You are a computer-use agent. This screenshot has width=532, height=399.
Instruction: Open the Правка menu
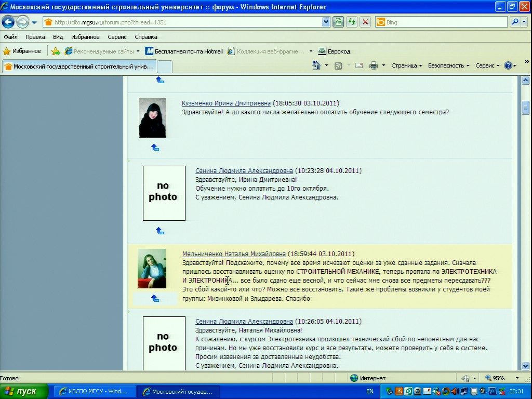(35, 37)
